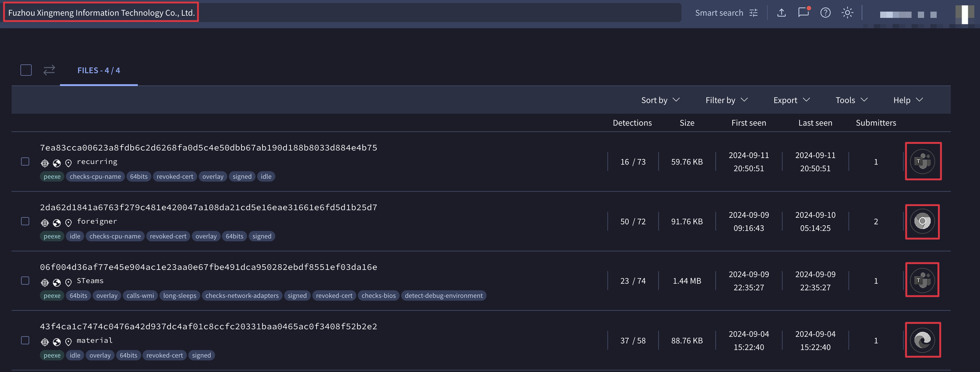Open the Filter by dropdown
980x372 pixels.
click(726, 100)
